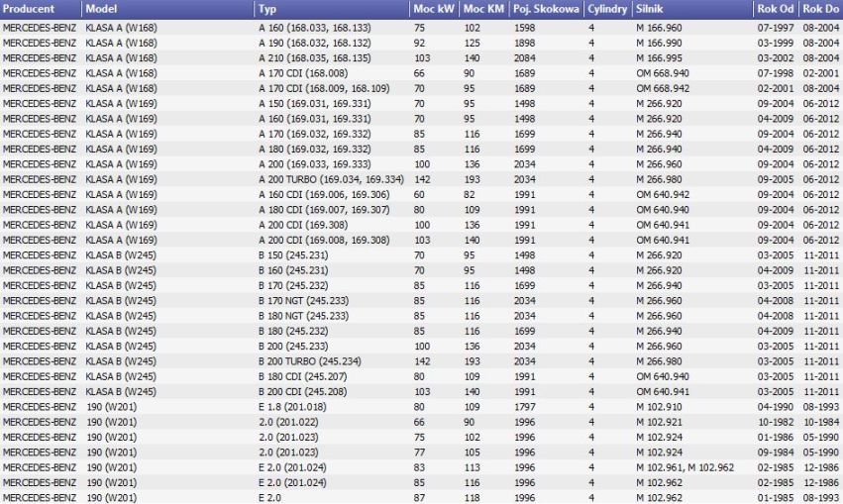The image size is (843, 504).
Task: Sort by Cylindry column header
Action: (x=607, y=9)
